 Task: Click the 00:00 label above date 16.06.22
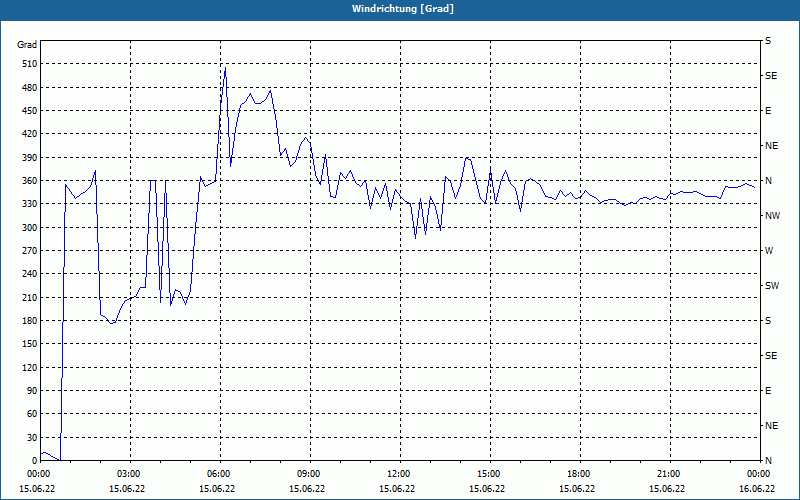[x=759, y=474]
